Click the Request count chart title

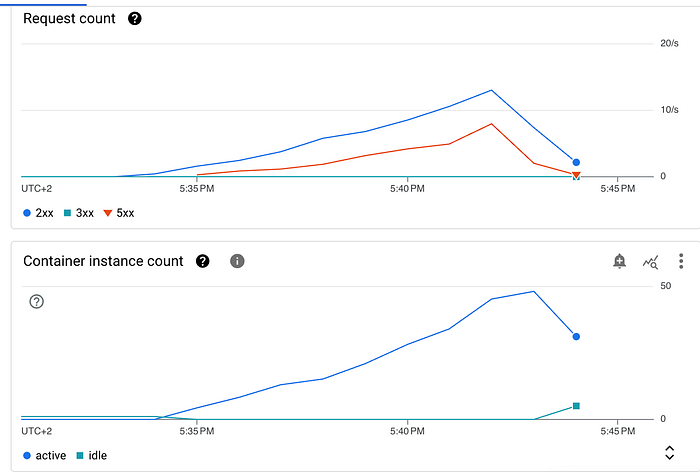coord(69,18)
